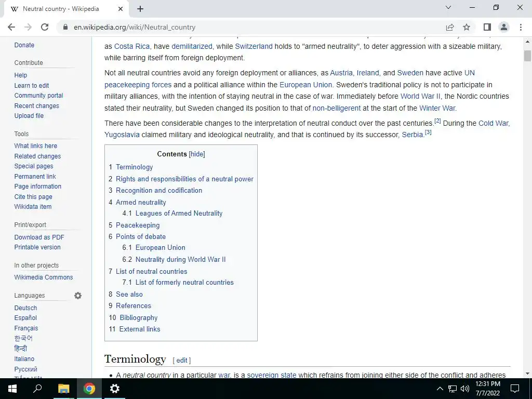
Task: Open Wikimedia Commons project link
Action: pyautogui.click(x=44, y=277)
